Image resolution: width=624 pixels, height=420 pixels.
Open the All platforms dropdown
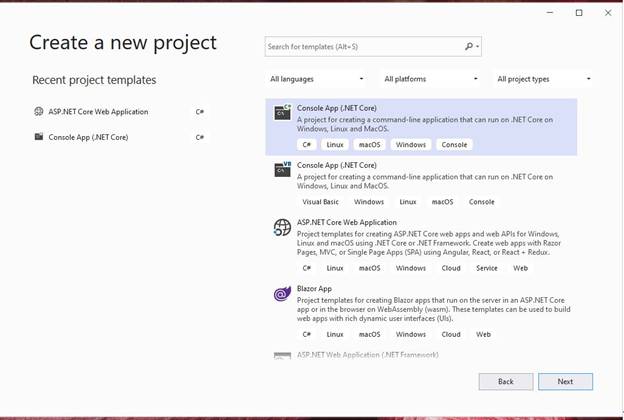[431, 79]
